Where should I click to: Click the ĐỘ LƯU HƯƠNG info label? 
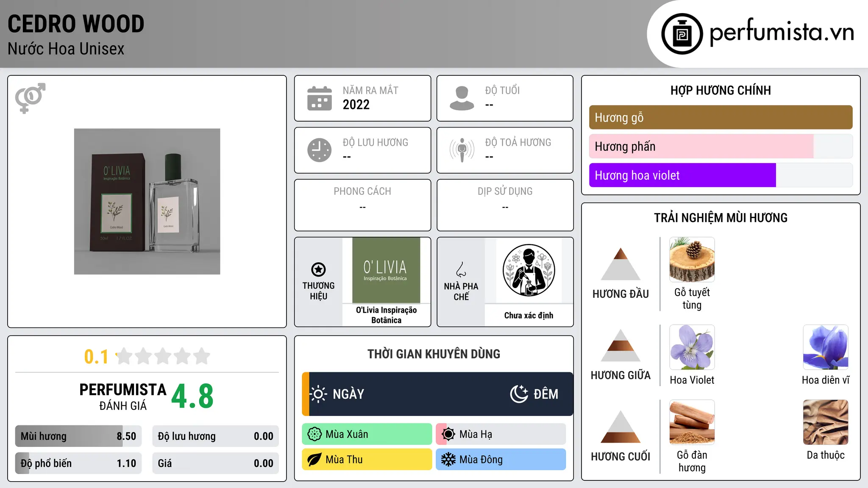click(376, 142)
